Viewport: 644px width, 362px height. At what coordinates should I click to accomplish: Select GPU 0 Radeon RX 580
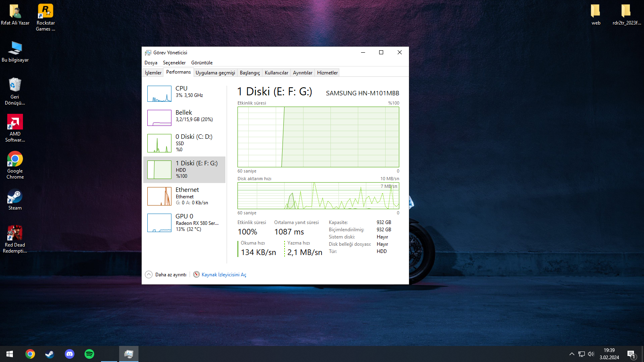click(x=184, y=223)
